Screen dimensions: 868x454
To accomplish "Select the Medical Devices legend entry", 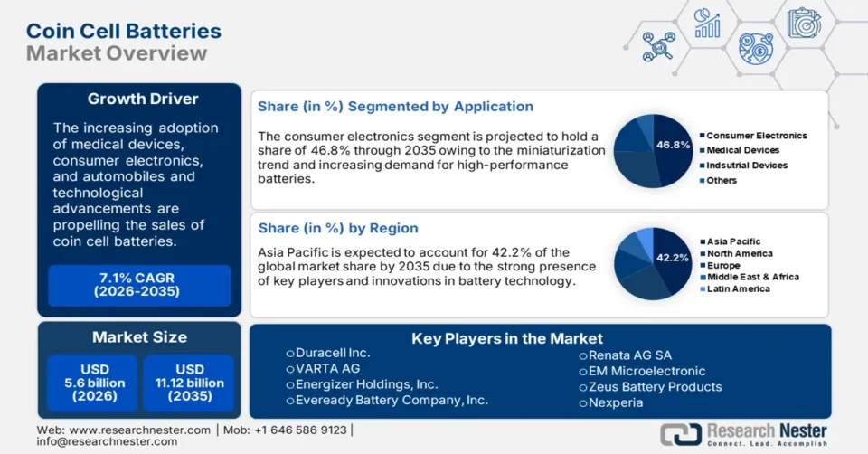I will pos(742,150).
